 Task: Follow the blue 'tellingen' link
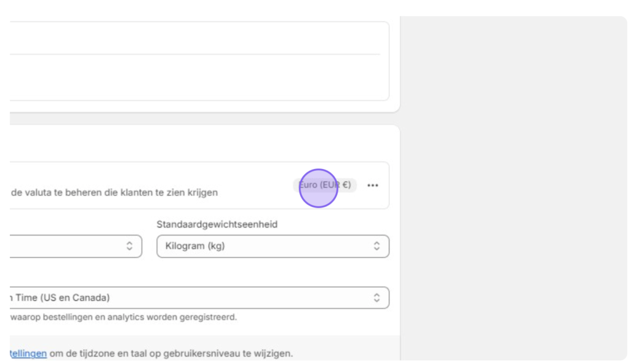(28, 354)
